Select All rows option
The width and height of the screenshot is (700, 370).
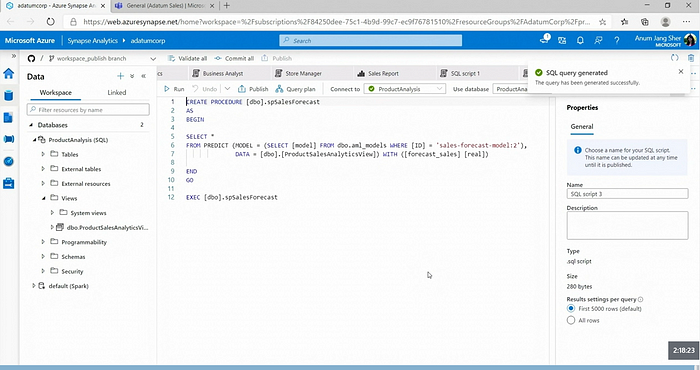[571, 320]
